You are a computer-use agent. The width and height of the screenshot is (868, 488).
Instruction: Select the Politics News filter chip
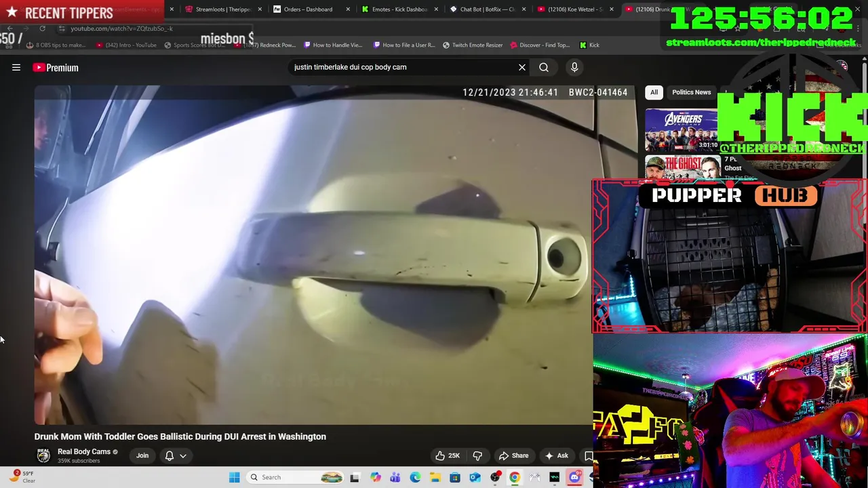pos(691,92)
